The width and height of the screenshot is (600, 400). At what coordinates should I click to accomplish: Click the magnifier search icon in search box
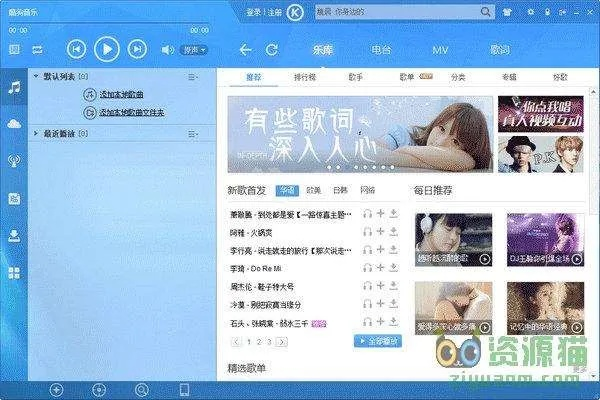click(485, 13)
